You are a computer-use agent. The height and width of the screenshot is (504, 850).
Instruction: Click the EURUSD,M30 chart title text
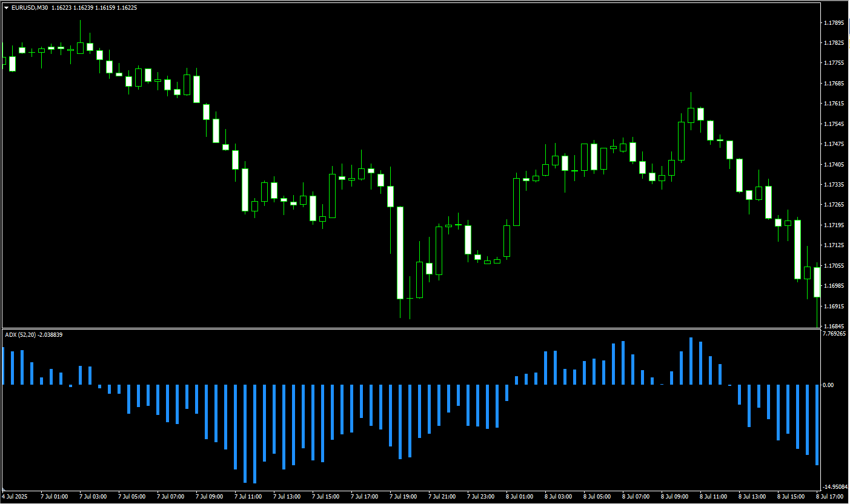[x=30, y=8]
